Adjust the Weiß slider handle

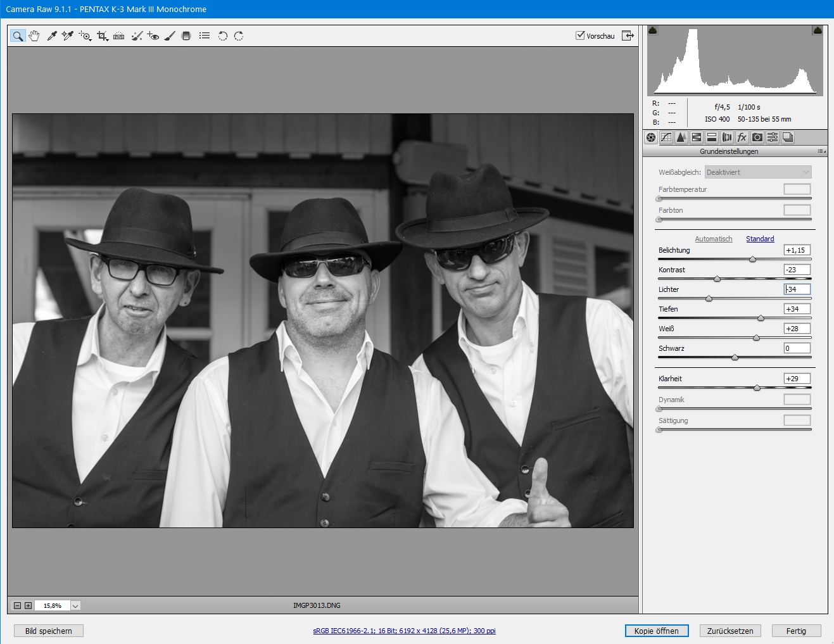click(756, 338)
